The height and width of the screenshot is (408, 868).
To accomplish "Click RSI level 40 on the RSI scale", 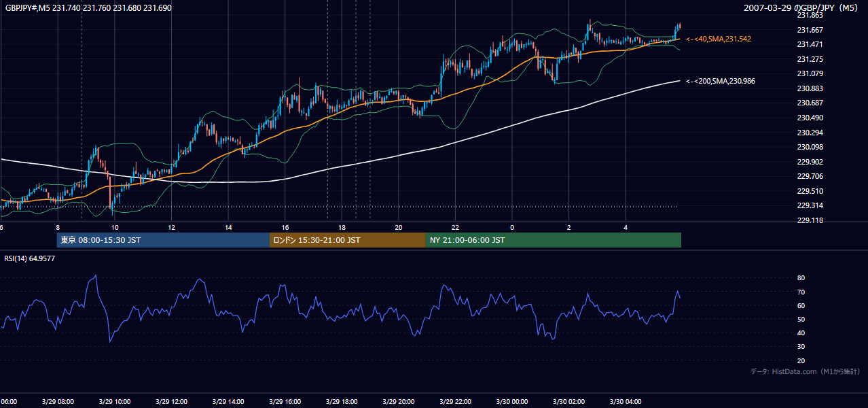I will pyautogui.click(x=801, y=333).
